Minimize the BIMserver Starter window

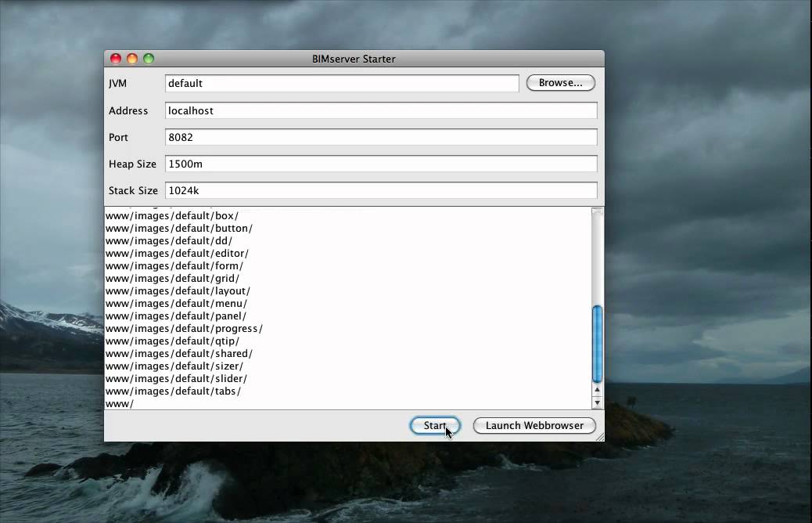132,59
